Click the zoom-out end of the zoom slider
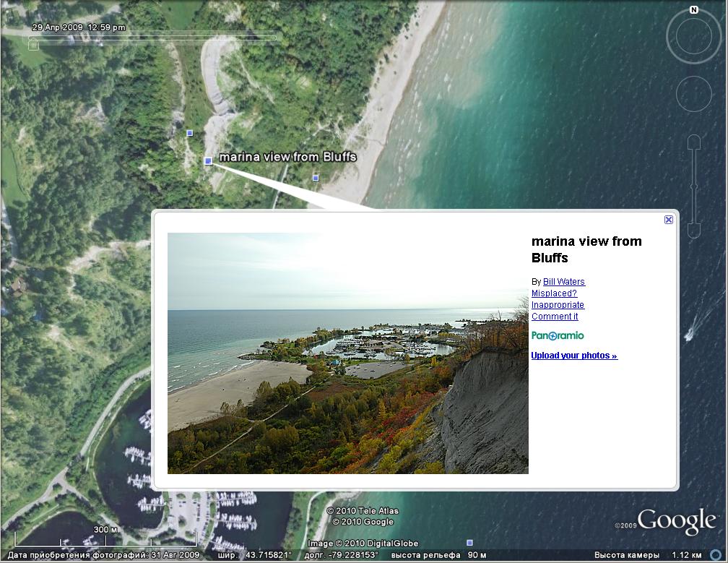The height and width of the screenshot is (563, 728). point(693,230)
